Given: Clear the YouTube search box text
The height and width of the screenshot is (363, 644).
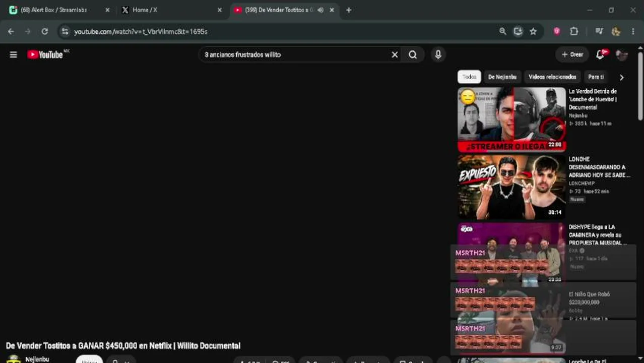Looking at the screenshot, I should [x=395, y=54].
